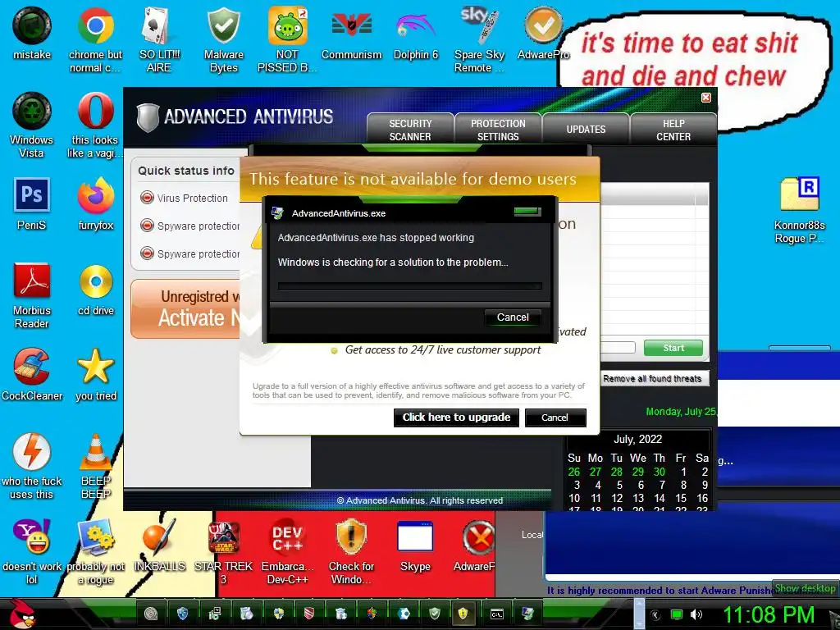Show hidden tray icons arrow
The width and height of the screenshot is (840, 630).
pos(655,614)
